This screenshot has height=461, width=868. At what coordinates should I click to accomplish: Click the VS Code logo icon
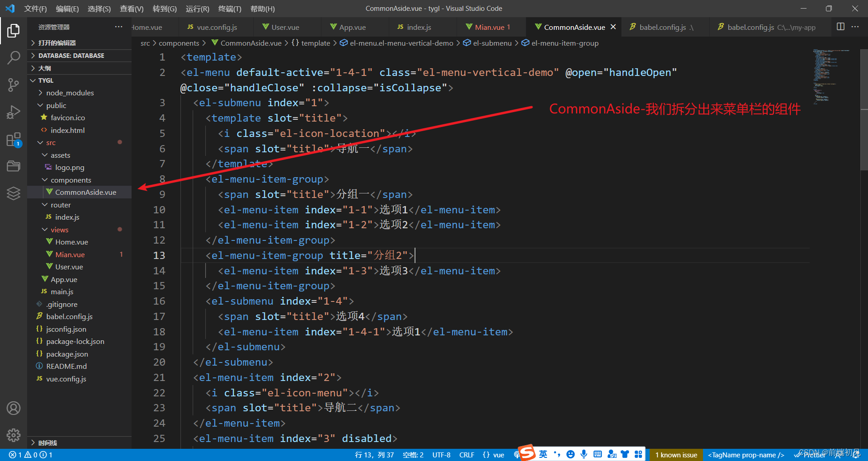10,8
